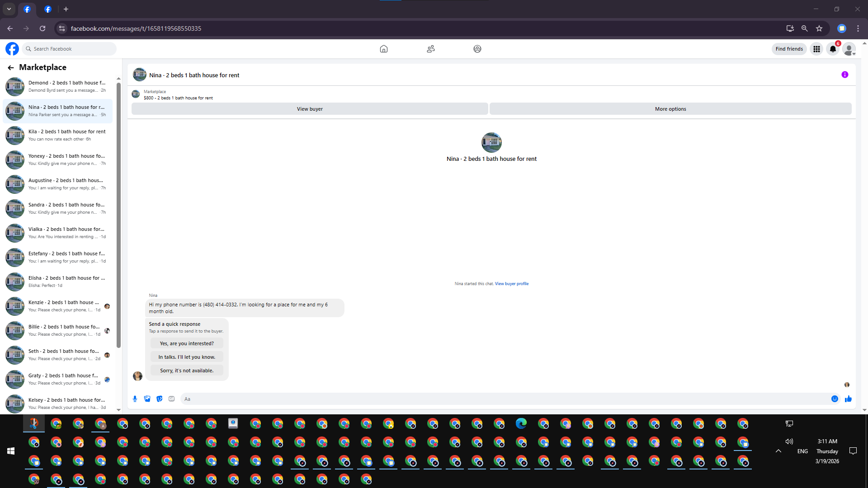Attach a photo using the image icon
The image size is (868, 488).
pyautogui.click(x=147, y=399)
